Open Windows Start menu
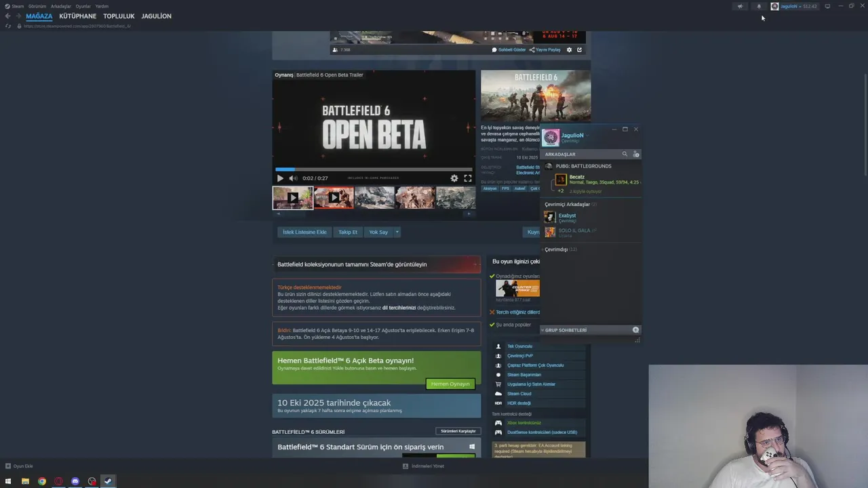 click(8, 481)
